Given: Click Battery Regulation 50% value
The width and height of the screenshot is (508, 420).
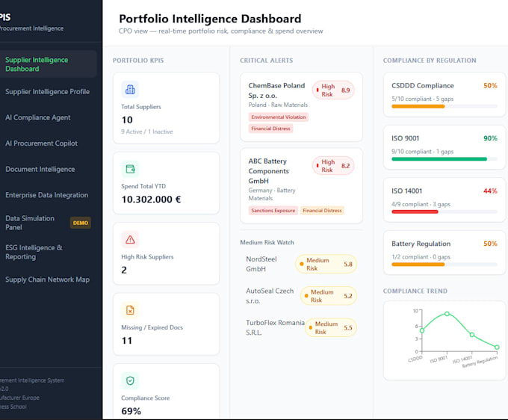Looking at the screenshot, I should pyautogui.click(x=490, y=244).
